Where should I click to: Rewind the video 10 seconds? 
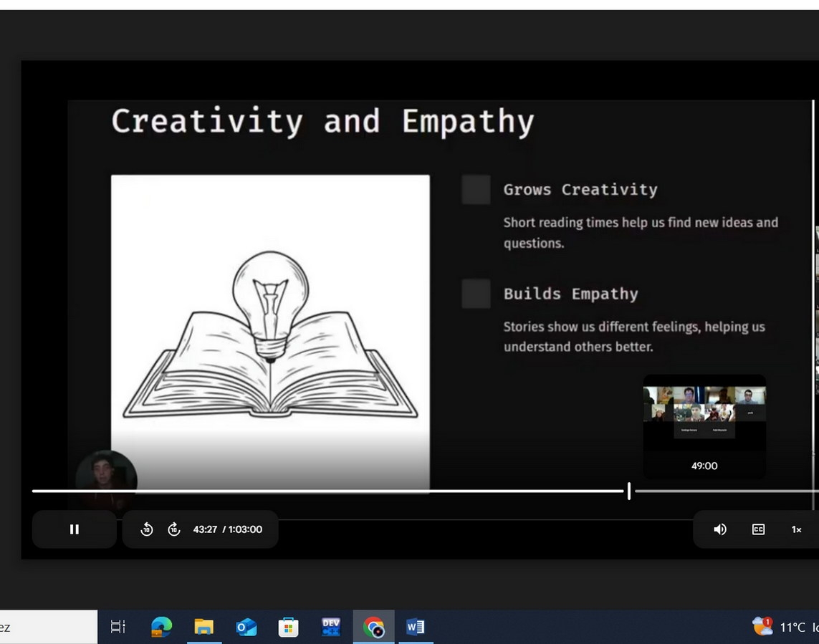[x=147, y=529]
